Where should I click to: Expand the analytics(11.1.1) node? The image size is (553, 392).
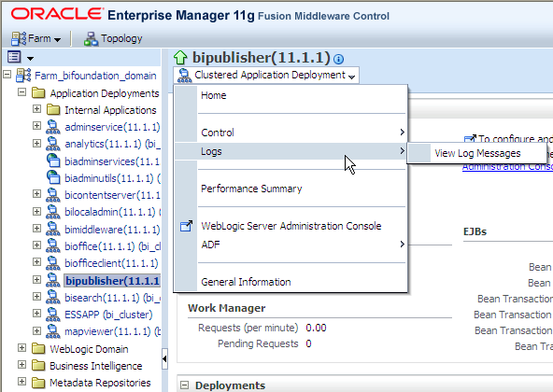(36, 143)
